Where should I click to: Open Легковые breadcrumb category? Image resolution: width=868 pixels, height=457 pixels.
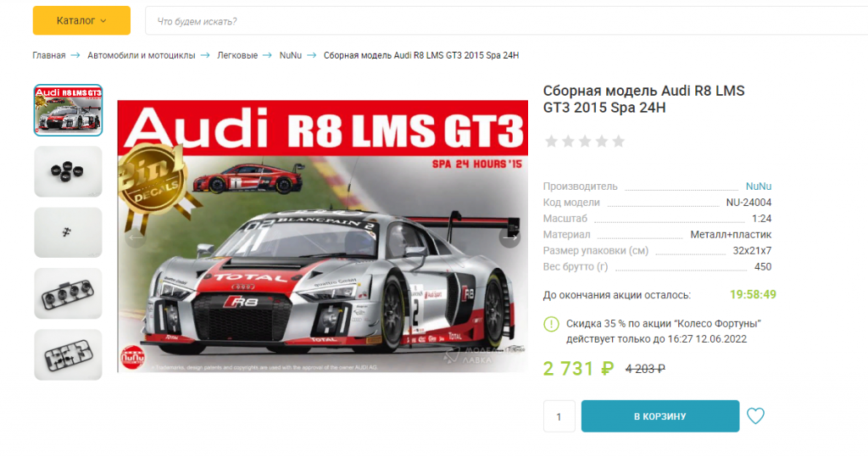pos(237,55)
